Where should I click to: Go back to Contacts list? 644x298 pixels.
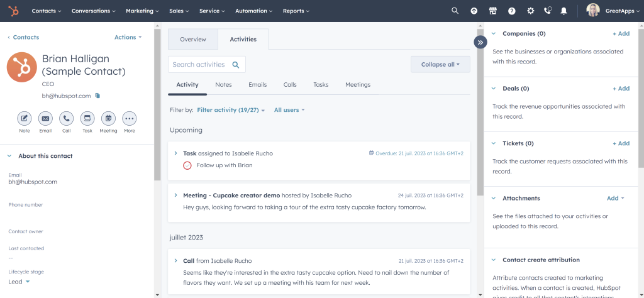pyautogui.click(x=23, y=37)
